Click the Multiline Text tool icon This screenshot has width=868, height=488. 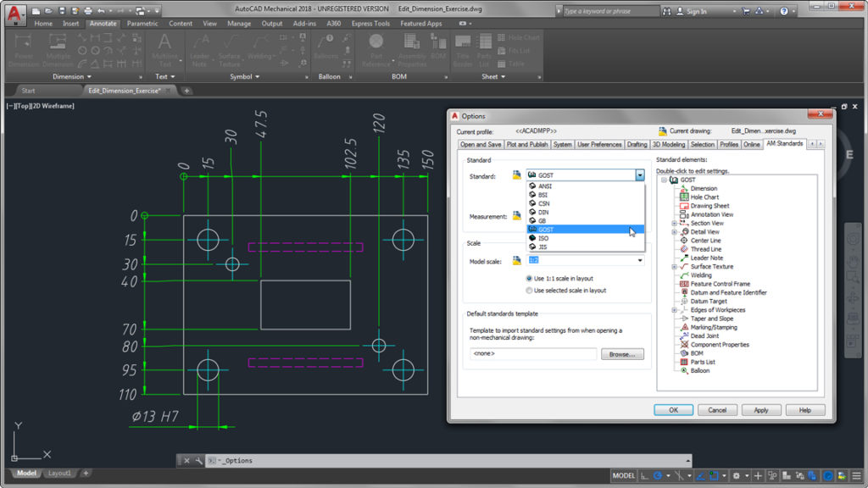[x=164, y=42]
